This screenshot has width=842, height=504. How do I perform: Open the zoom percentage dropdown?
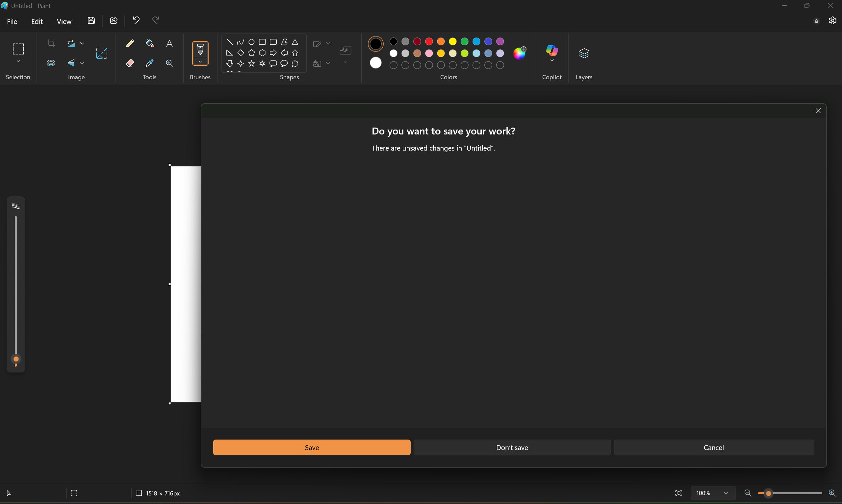pos(726,493)
